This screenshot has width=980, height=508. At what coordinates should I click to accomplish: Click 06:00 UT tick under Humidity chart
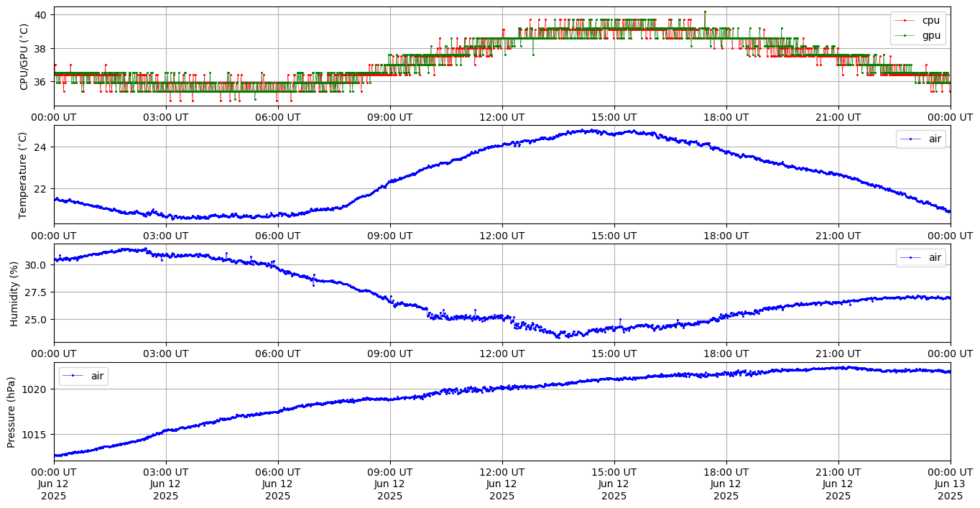click(278, 354)
